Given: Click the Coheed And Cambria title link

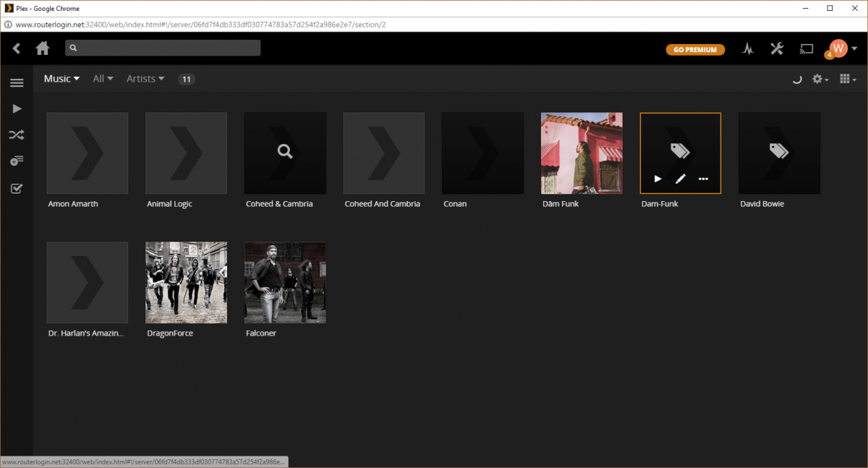Looking at the screenshot, I should [382, 204].
